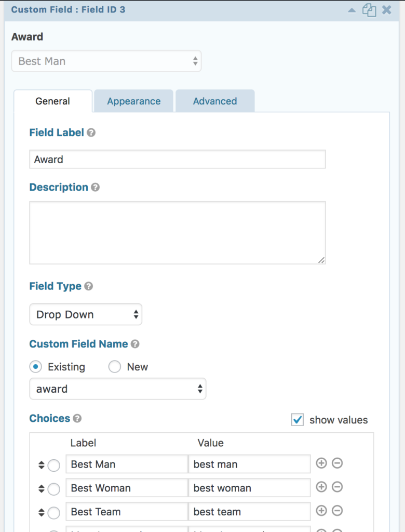Click the Award preview field label
This screenshot has height=532, width=405.
coord(27,37)
